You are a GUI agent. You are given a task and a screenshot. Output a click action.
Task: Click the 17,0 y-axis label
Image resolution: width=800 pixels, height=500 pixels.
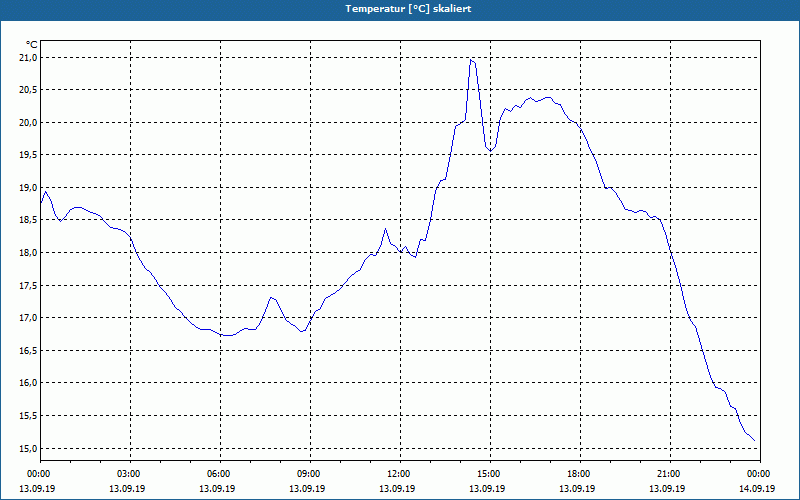[28, 318]
